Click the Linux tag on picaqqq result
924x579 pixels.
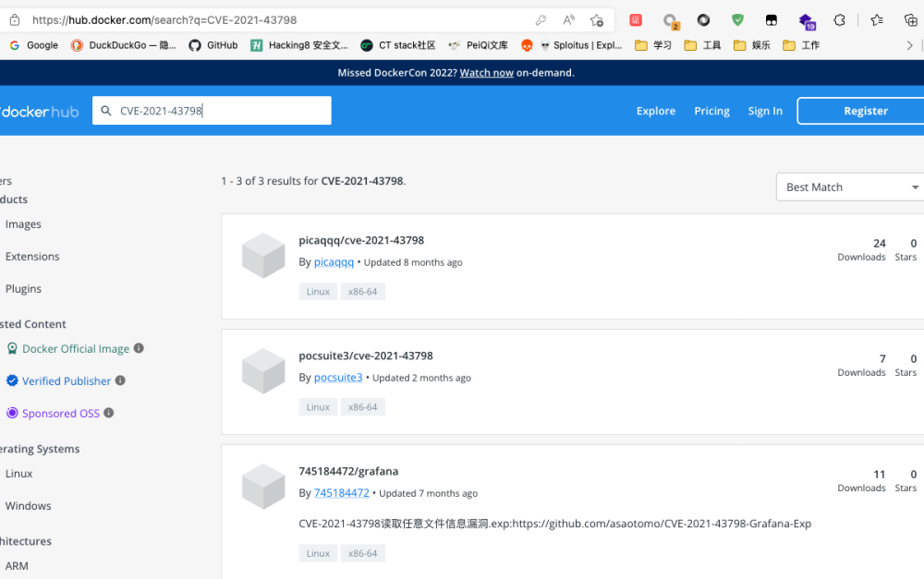(x=318, y=292)
